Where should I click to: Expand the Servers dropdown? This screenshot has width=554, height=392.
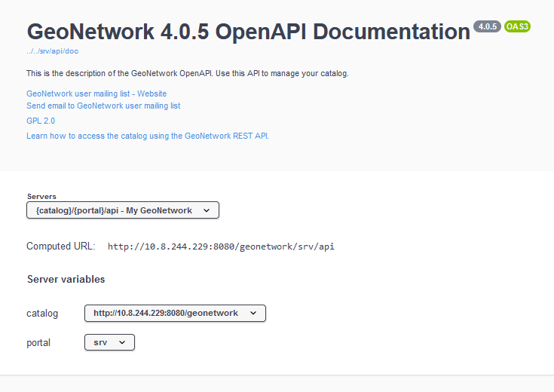[123, 210]
